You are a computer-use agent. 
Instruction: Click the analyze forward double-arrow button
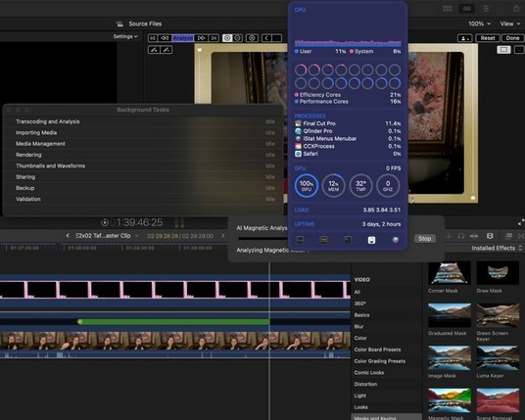coord(201,38)
